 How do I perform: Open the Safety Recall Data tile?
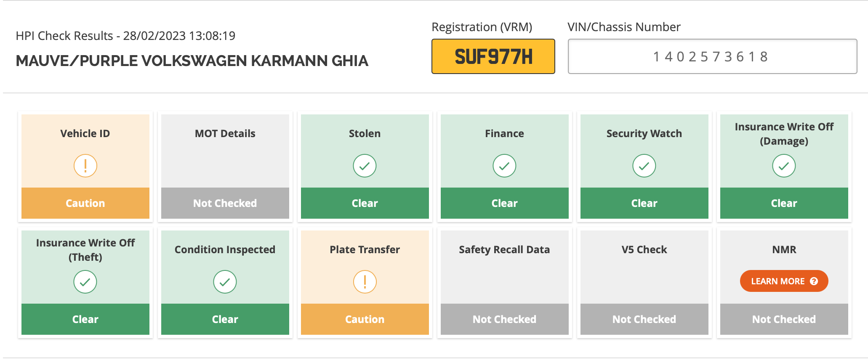504,283
